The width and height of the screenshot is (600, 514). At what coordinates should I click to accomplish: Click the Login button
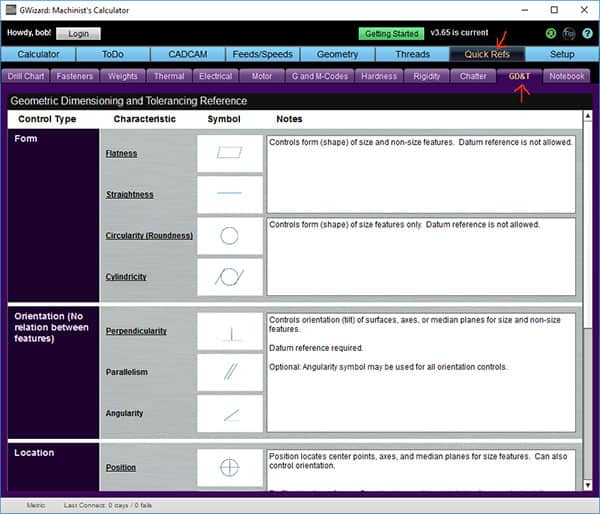coord(78,34)
